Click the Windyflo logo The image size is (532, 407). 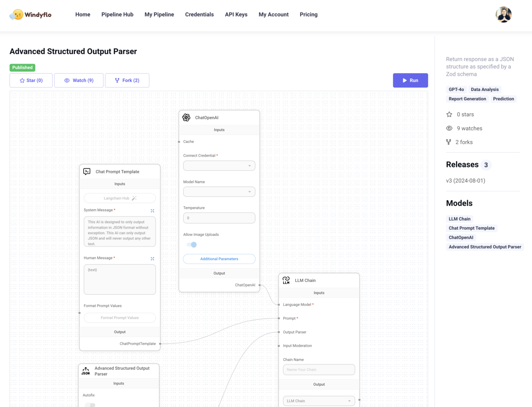point(30,15)
